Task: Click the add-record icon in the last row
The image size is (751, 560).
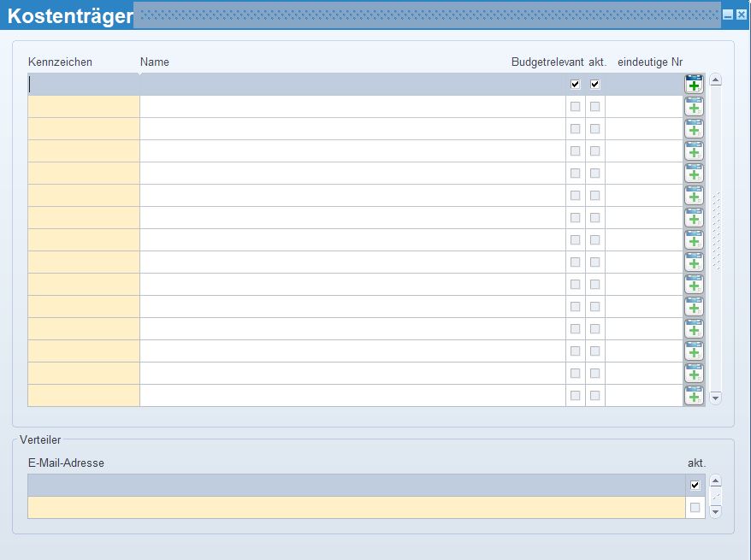Action: (694, 395)
